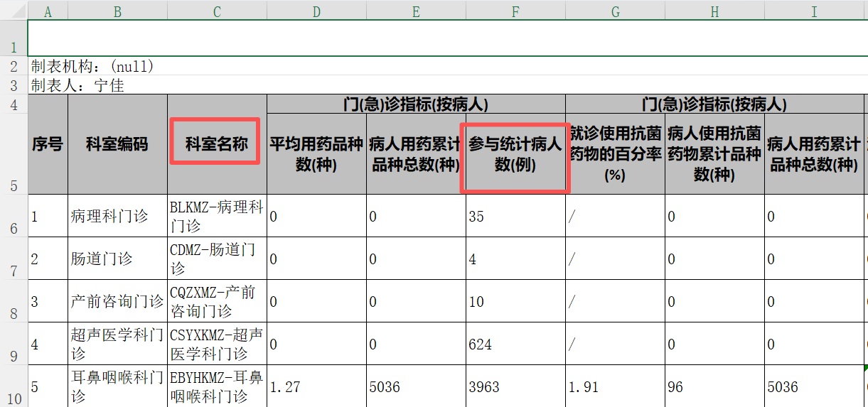
Task: Select the 科室编码 header cell
Action: (117, 144)
